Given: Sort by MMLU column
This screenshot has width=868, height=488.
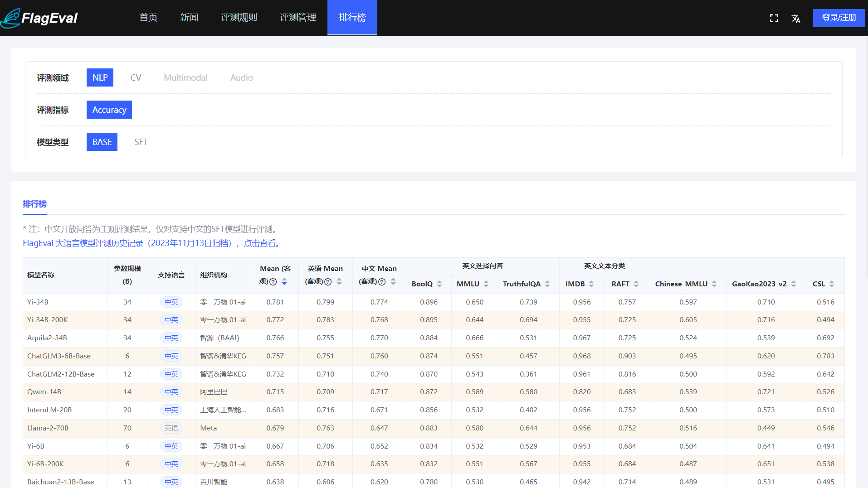Looking at the screenshot, I should (x=486, y=284).
